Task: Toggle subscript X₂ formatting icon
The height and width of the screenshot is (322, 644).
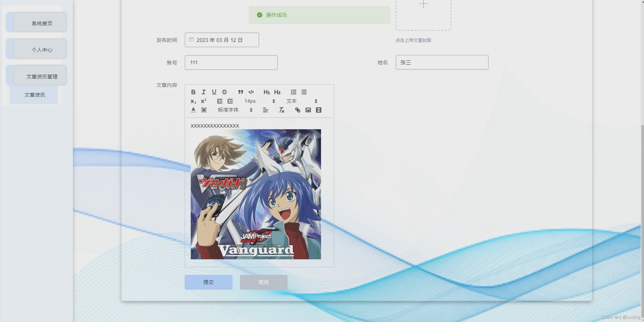Action: point(193,101)
